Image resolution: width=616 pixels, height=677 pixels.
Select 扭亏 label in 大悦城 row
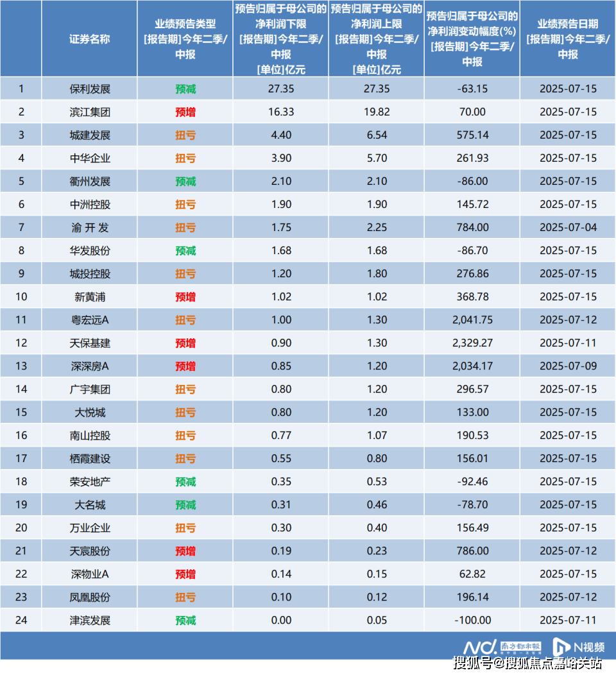tap(185, 412)
